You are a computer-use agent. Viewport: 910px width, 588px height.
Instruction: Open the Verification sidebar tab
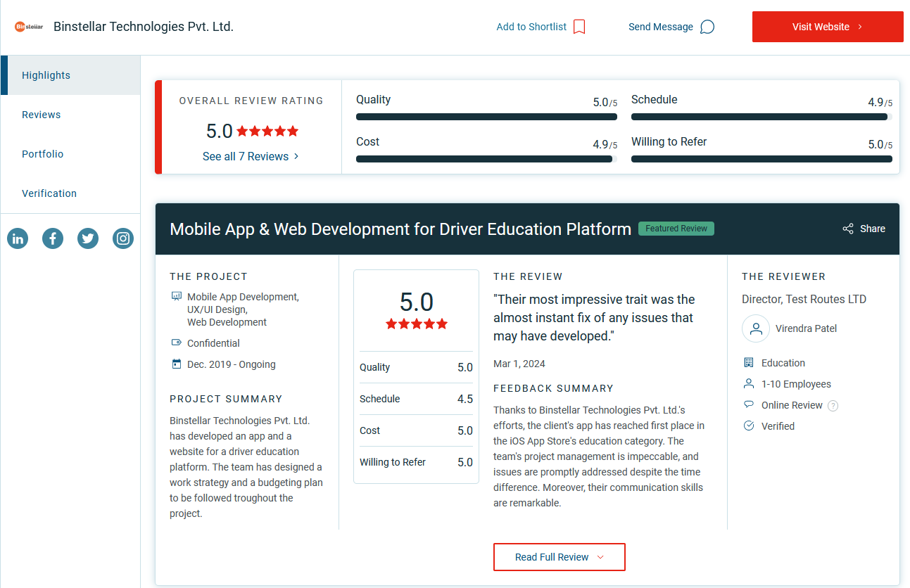tap(49, 193)
